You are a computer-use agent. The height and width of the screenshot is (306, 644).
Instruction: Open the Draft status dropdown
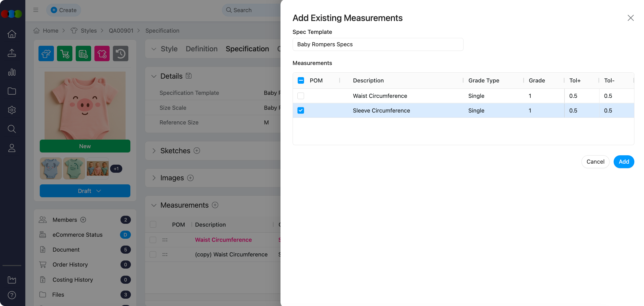[x=85, y=191]
